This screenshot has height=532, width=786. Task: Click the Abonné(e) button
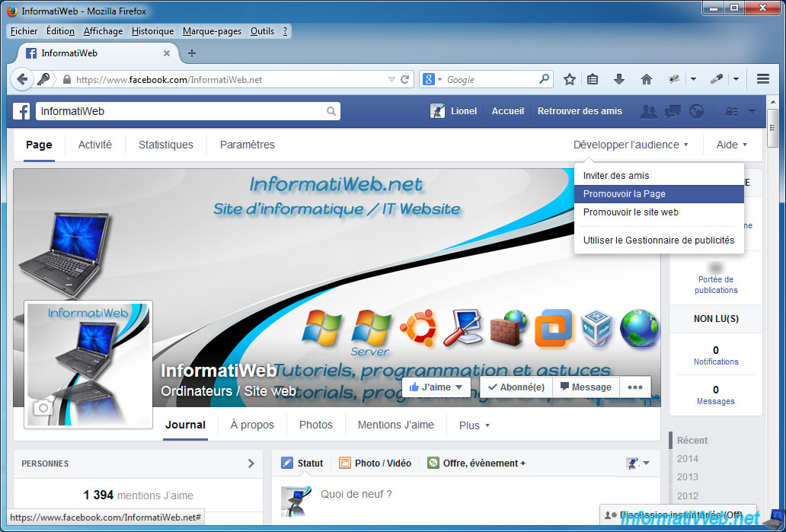(516, 387)
